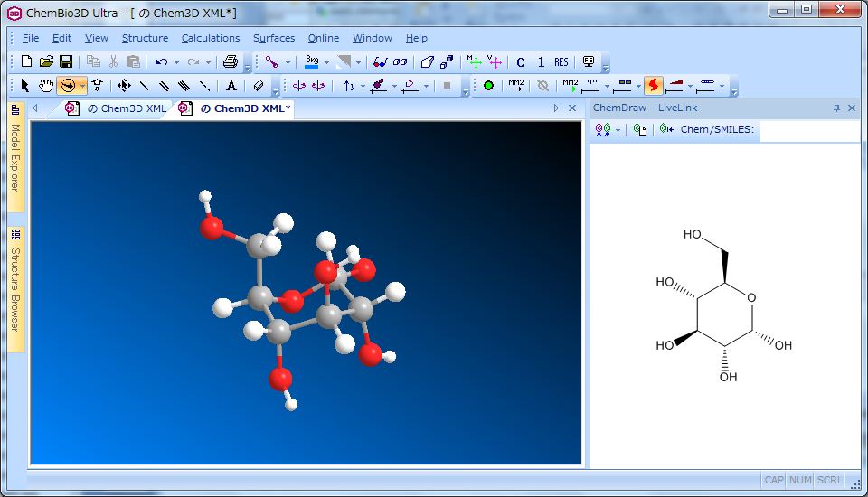Click the name-to-structure icon beside Chem/SMILES
Image resolution: width=868 pixels, height=497 pixels.
point(666,129)
